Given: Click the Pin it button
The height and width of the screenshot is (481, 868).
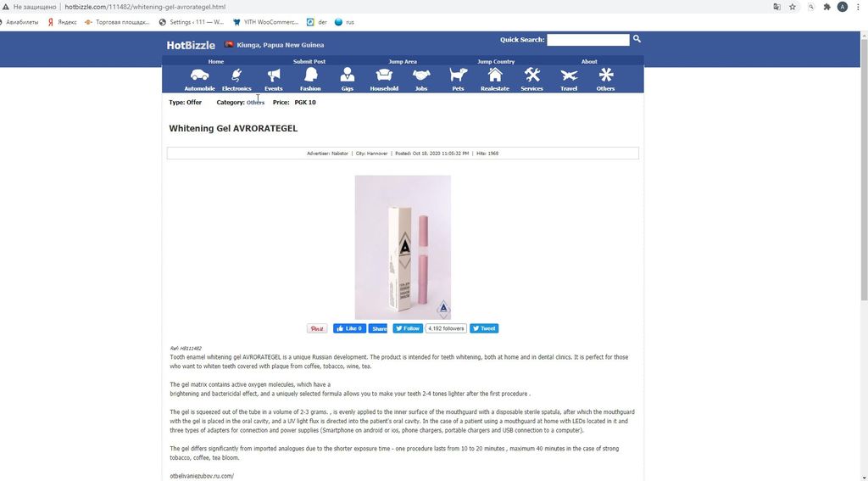Looking at the screenshot, I should (317, 328).
